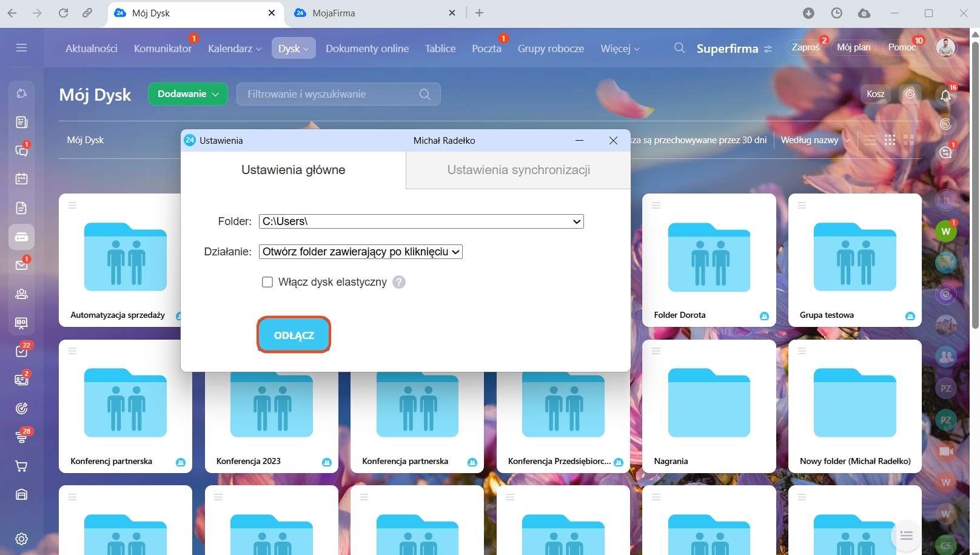Switch to small grid view icon
Screen dimensions: 980x555
point(890,140)
